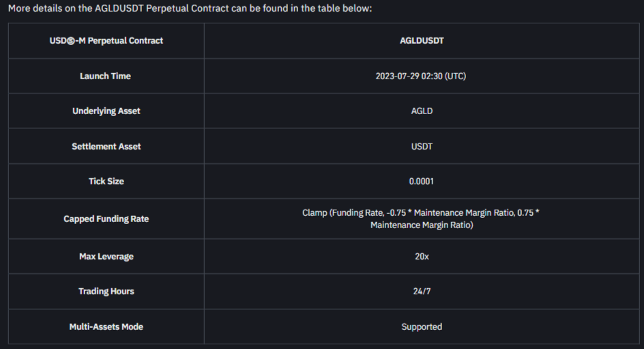
Task: Select the USDT settlement value
Action: [x=422, y=146]
